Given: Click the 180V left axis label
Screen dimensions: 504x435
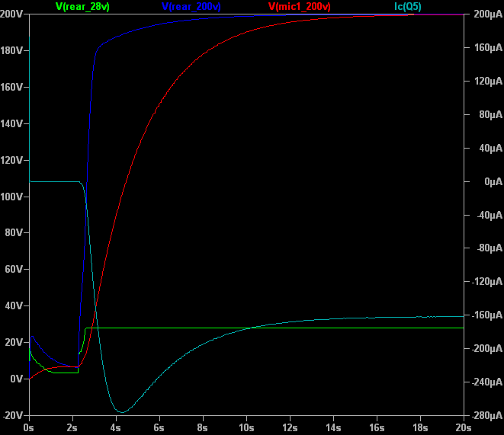Looking at the screenshot, I should (11, 51).
